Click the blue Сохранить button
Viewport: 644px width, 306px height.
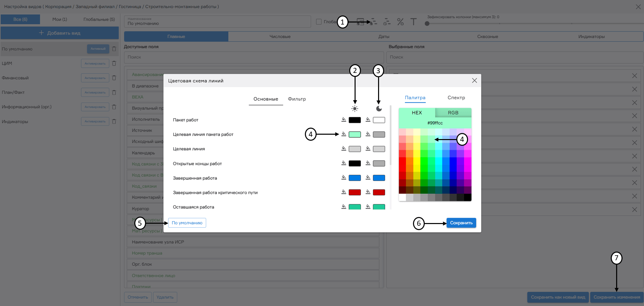click(x=461, y=223)
